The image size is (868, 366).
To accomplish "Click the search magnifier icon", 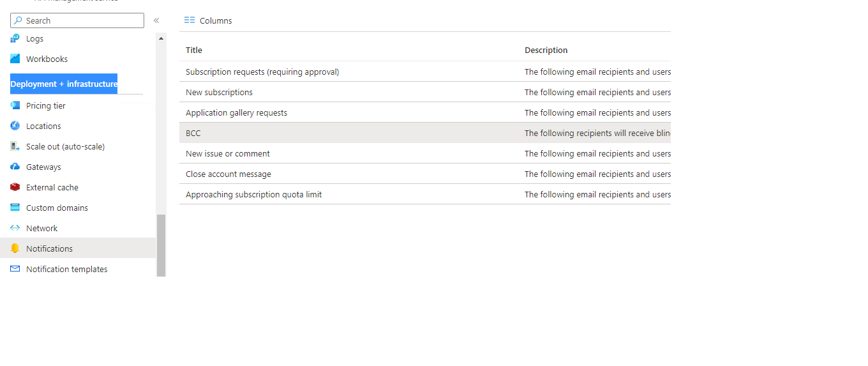I will 19,20.
